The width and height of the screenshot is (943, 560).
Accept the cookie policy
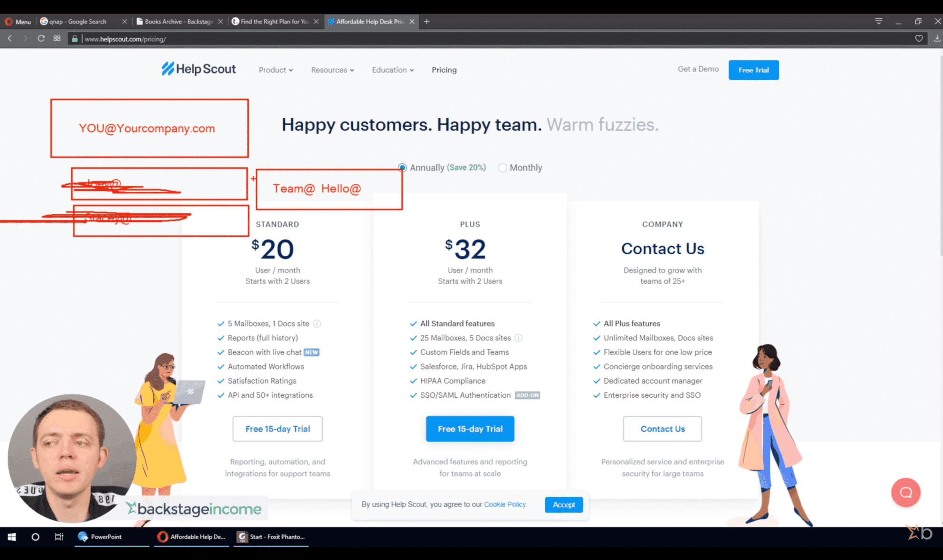point(563,505)
